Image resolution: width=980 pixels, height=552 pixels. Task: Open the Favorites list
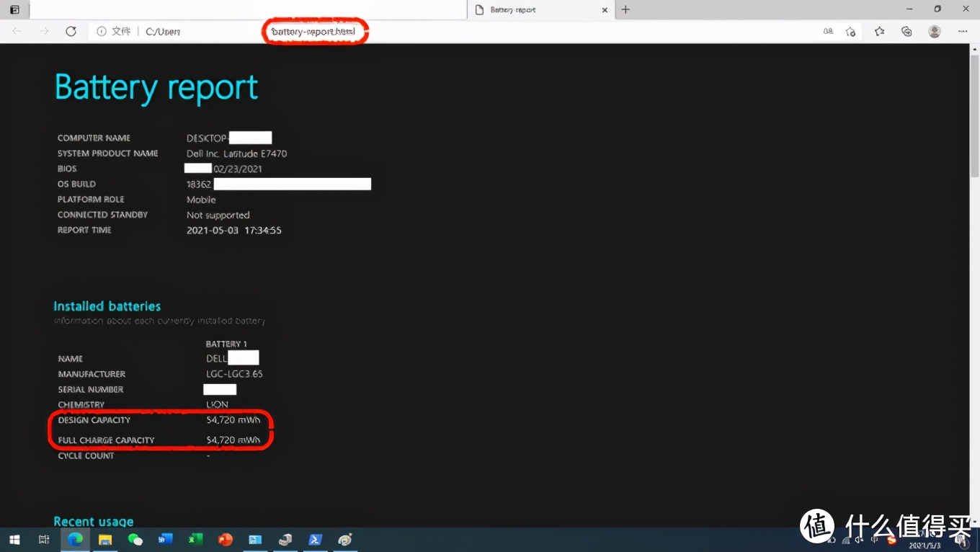point(879,31)
